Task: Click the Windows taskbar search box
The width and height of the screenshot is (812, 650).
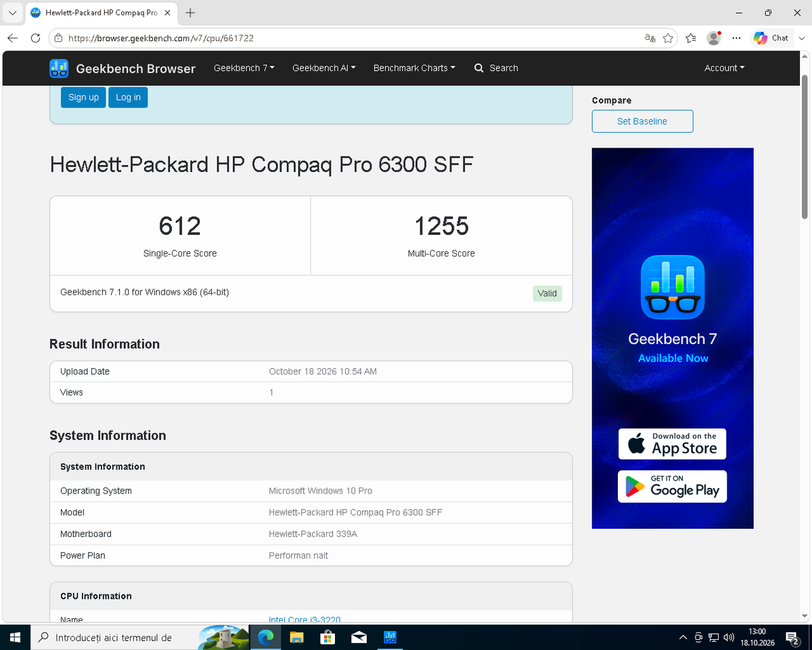Action: click(x=141, y=637)
